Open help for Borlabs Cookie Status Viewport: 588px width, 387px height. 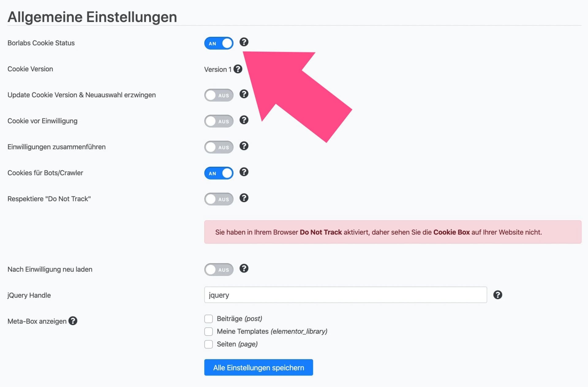244,43
